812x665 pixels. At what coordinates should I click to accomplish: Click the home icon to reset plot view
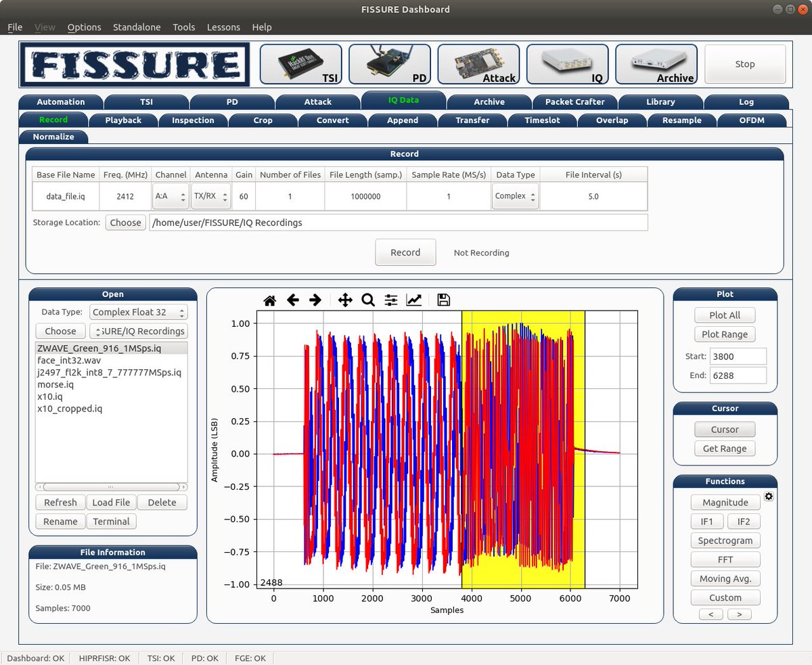269,300
